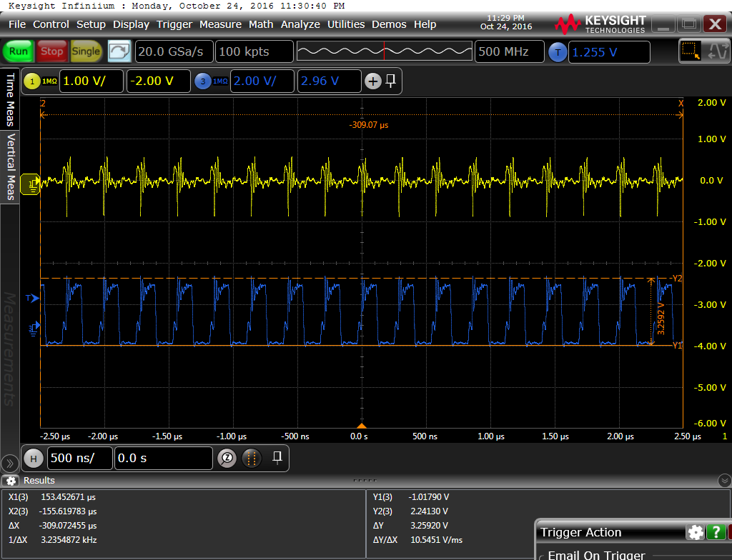
Task: Open the Analyze menu
Action: (300, 24)
